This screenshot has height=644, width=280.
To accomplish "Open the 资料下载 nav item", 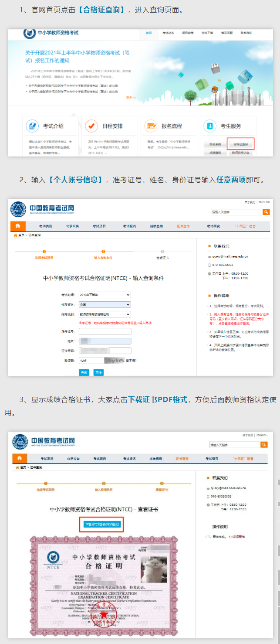I will pyautogui.click(x=207, y=33).
